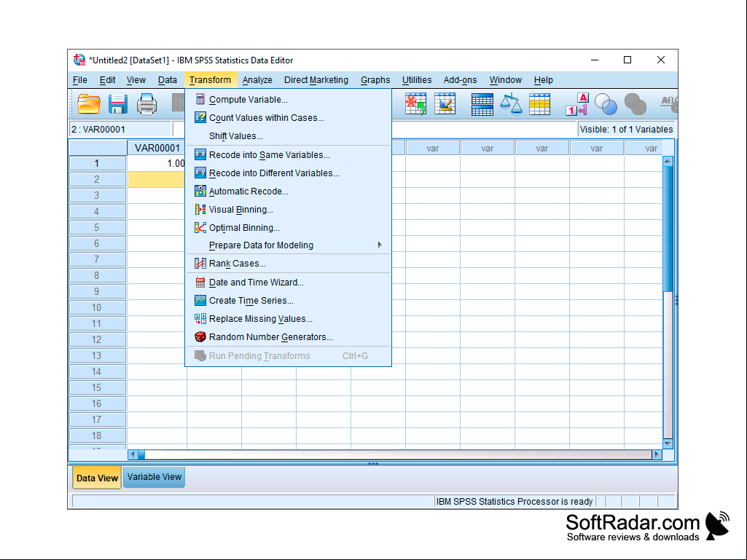Open the Help menu

point(543,80)
